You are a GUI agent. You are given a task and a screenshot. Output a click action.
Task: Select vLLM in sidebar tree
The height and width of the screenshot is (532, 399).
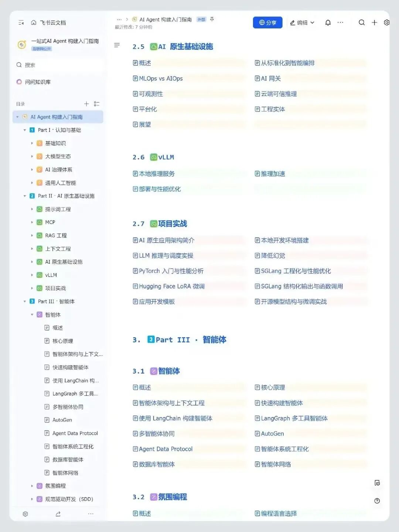[51, 275]
